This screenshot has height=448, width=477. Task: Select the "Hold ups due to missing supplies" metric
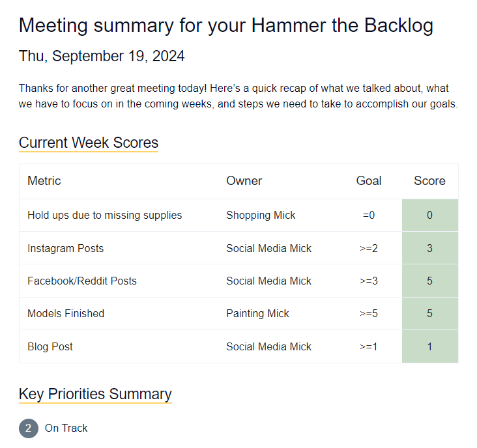pyautogui.click(x=105, y=215)
